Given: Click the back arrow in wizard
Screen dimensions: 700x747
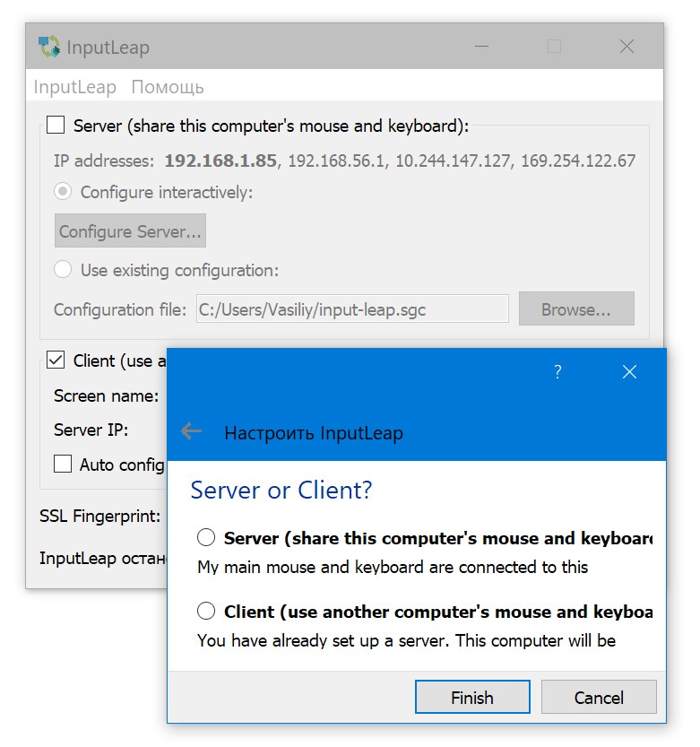Looking at the screenshot, I should (x=191, y=431).
